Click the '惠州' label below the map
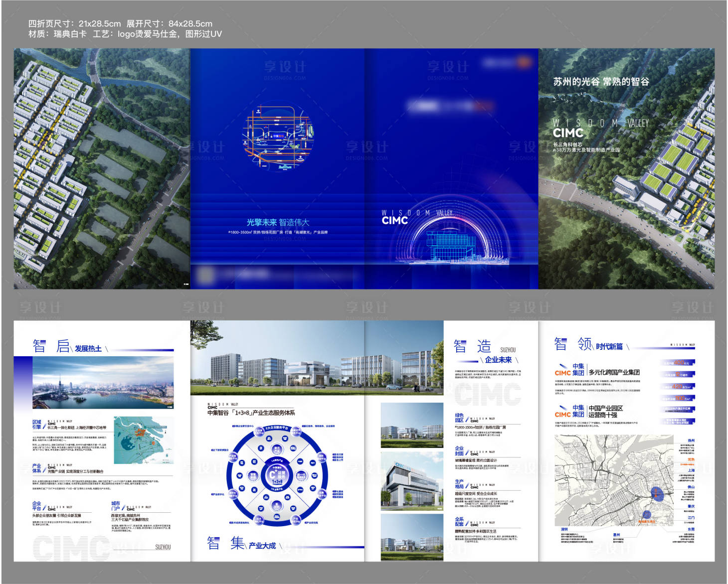Image resolution: width=728 pixels, height=584 pixels. tap(617, 535)
